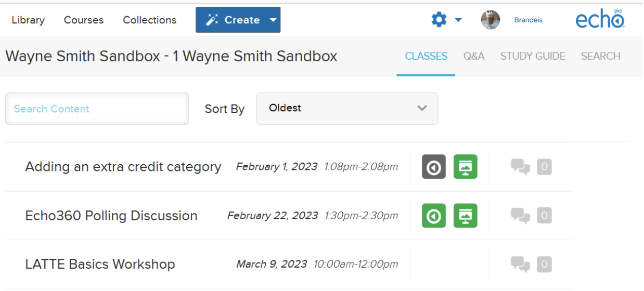Open discussion bubbles for Echo360 Polling Discussion

point(520,216)
